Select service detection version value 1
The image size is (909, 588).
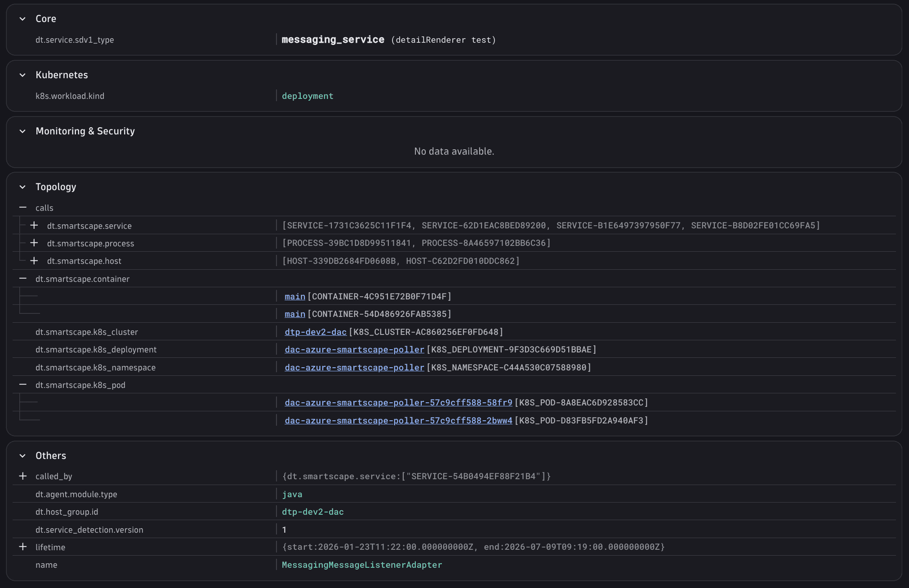[x=284, y=530]
